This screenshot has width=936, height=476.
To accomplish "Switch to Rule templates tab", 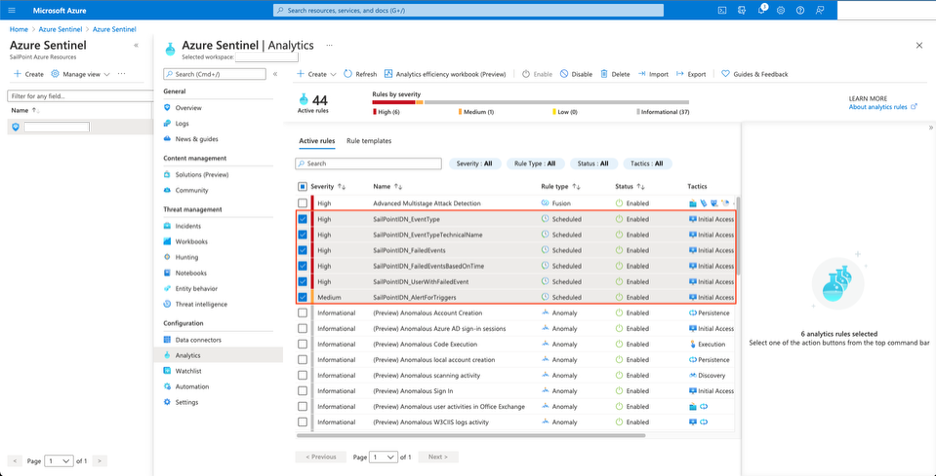I will coord(369,141).
